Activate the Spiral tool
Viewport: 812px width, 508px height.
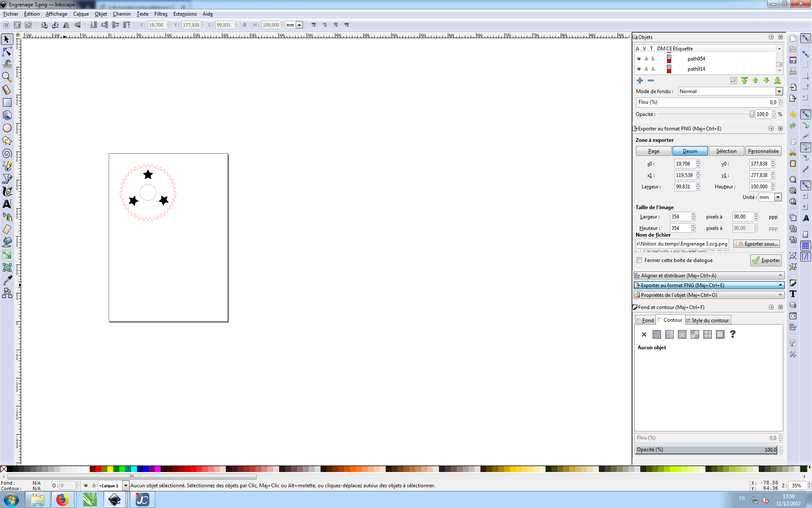(7, 153)
